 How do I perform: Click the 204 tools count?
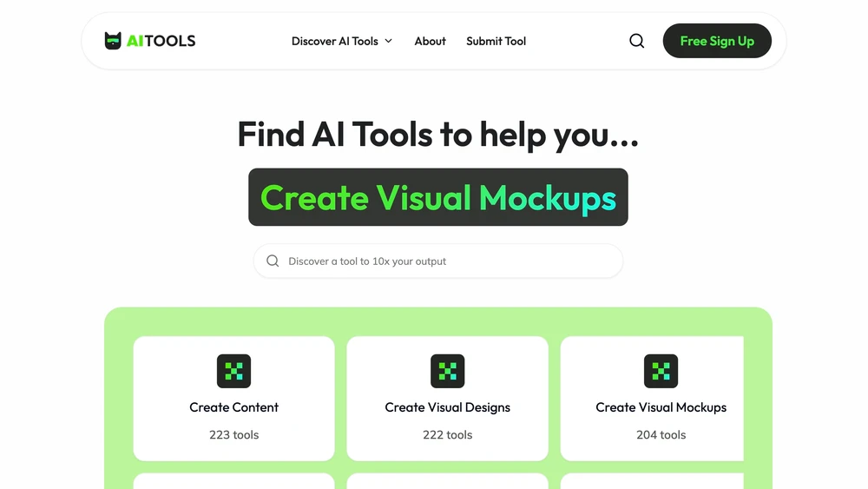(x=661, y=435)
